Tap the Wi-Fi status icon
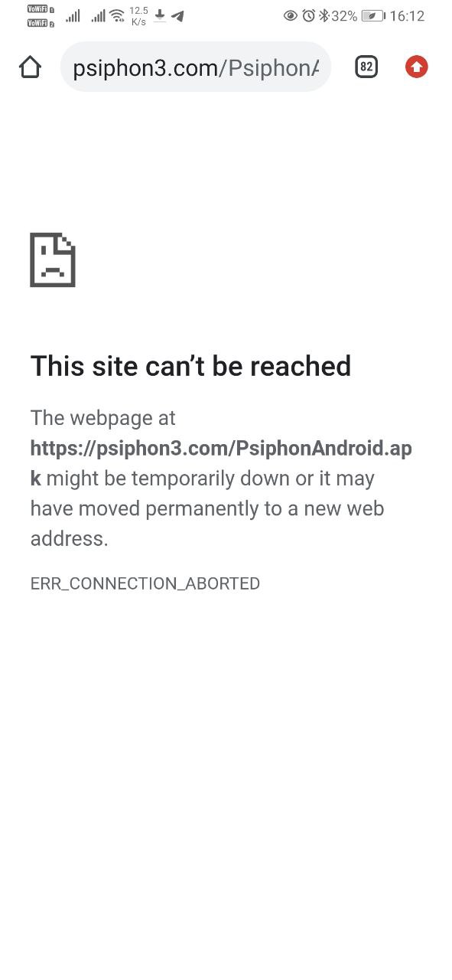The width and height of the screenshot is (452, 980). (x=117, y=15)
